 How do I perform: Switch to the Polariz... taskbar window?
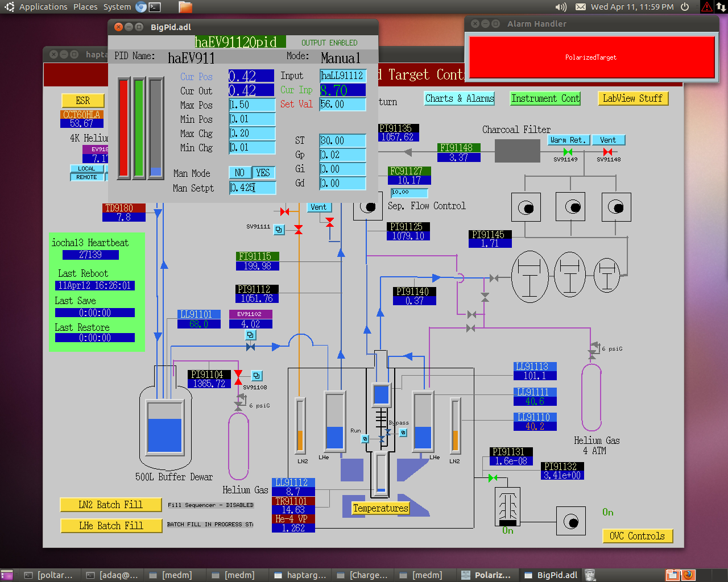point(486,575)
